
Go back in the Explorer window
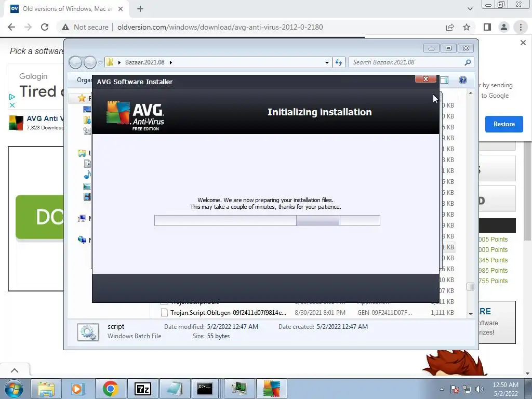[75, 62]
